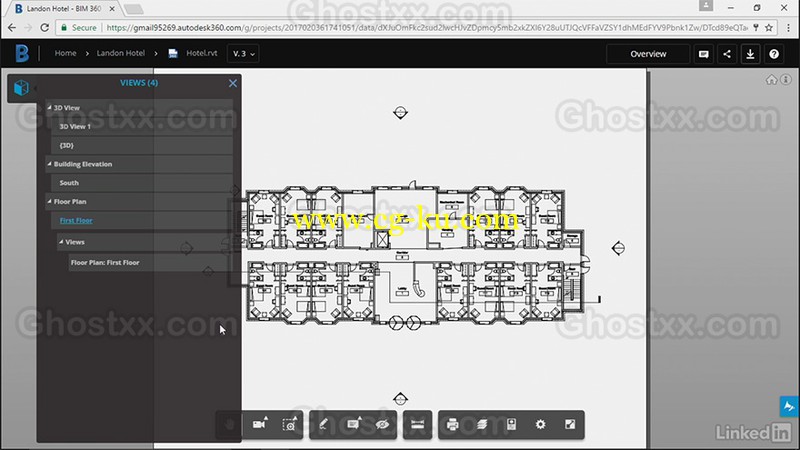Image resolution: width=800 pixels, height=450 pixels.
Task: Click the viewer info icon
Action: pos(786,80)
